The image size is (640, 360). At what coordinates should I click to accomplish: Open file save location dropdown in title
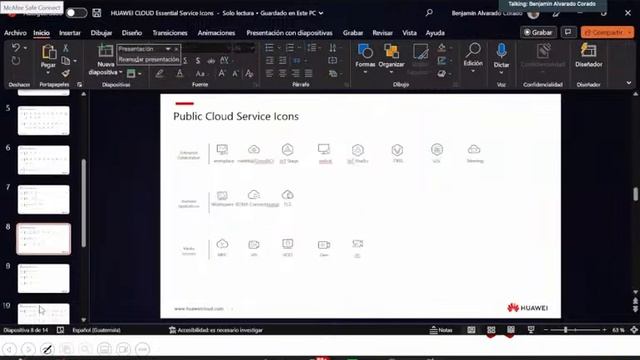pos(321,13)
